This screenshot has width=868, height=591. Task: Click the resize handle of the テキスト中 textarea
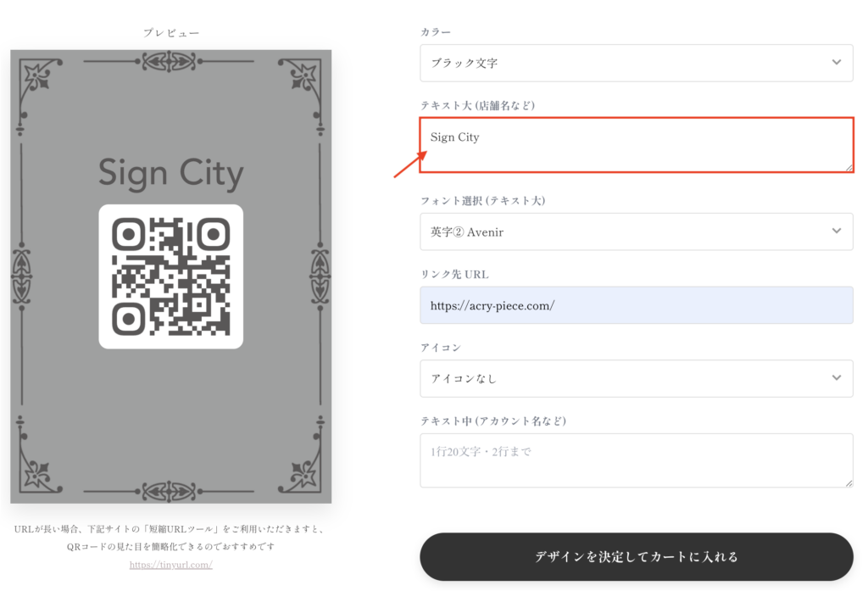[x=848, y=482]
